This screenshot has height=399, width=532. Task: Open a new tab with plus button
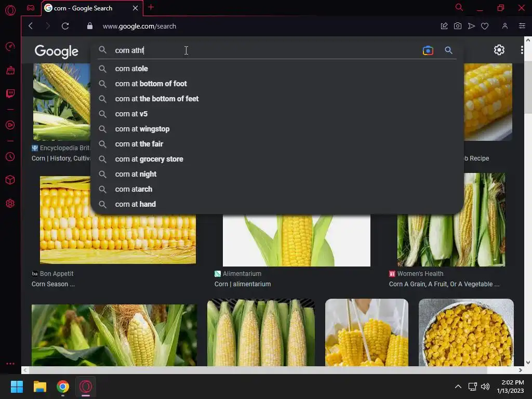pyautogui.click(x=151, y=7)
